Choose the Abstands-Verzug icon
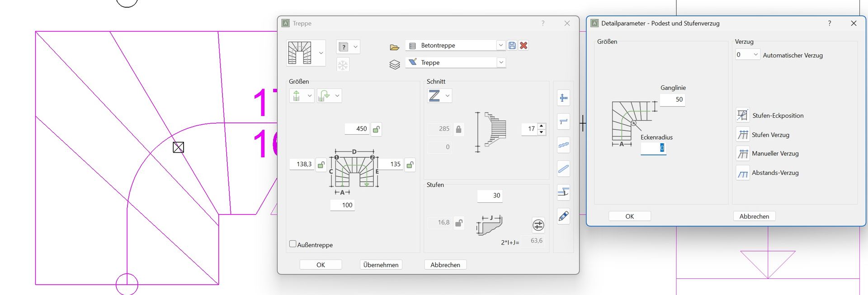868x295 pixels. click(742, 173)
